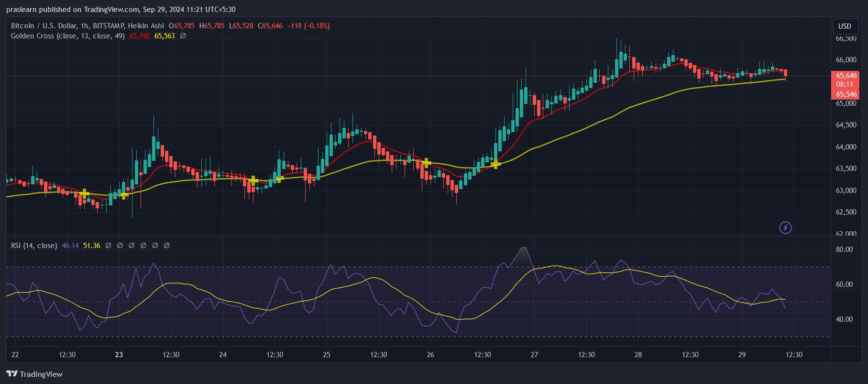
Task: Select the RSI (14, close) indicator title
Action: pyautogui.click(x=34, y=246)
